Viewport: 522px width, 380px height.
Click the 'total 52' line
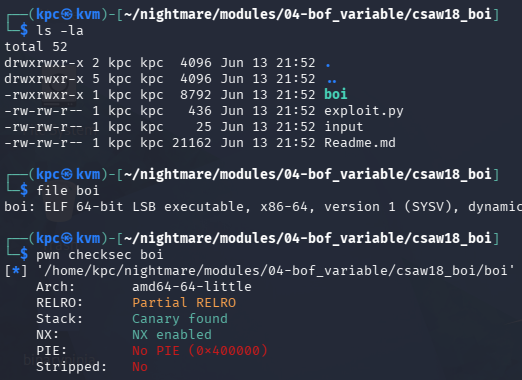pos(36,47)
